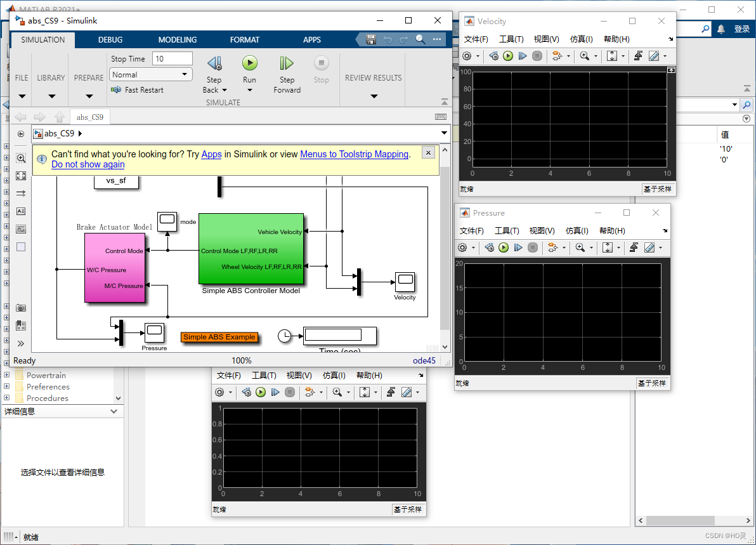Open the Run button dropdown arrow
The width and height of the screenshot is (756, 545).
pyautogui.click(x=249, y=90)
